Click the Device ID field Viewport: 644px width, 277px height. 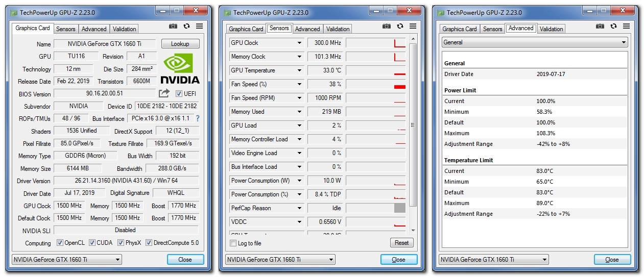[166, 106]
